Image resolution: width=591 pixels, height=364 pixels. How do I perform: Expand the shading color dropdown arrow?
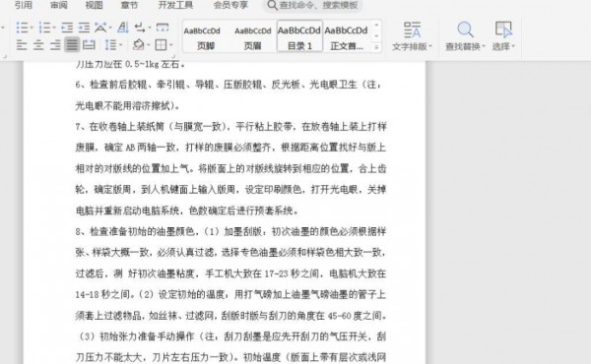pos(149,45)
